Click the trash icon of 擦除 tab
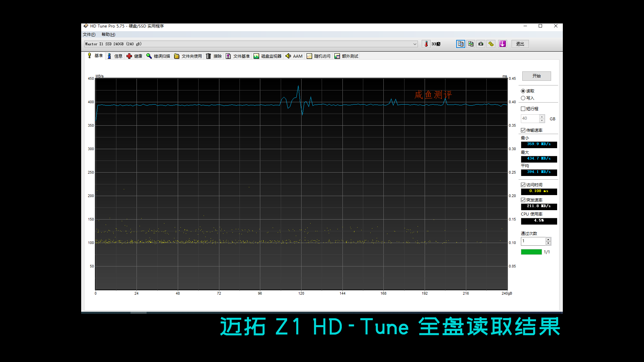This screenshot has height=362, width=644. point(209,56)
